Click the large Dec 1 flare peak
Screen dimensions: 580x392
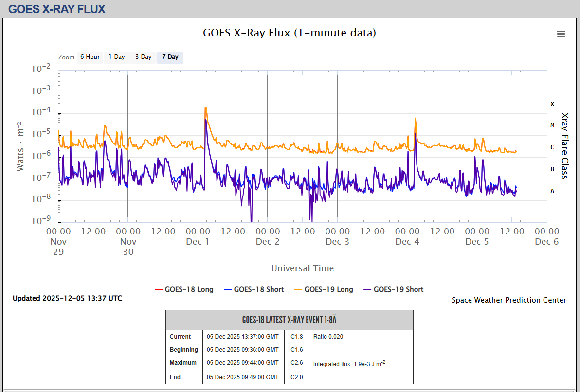tap(206, 108)
